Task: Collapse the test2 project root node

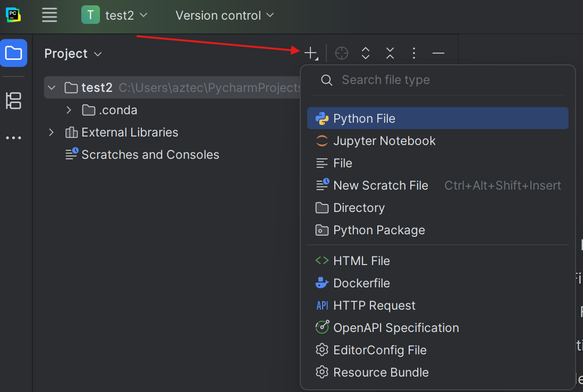Action: tap(52, 88)
